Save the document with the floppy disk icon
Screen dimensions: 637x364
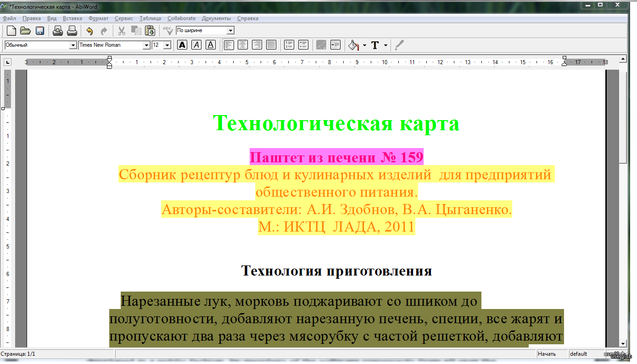39,31
